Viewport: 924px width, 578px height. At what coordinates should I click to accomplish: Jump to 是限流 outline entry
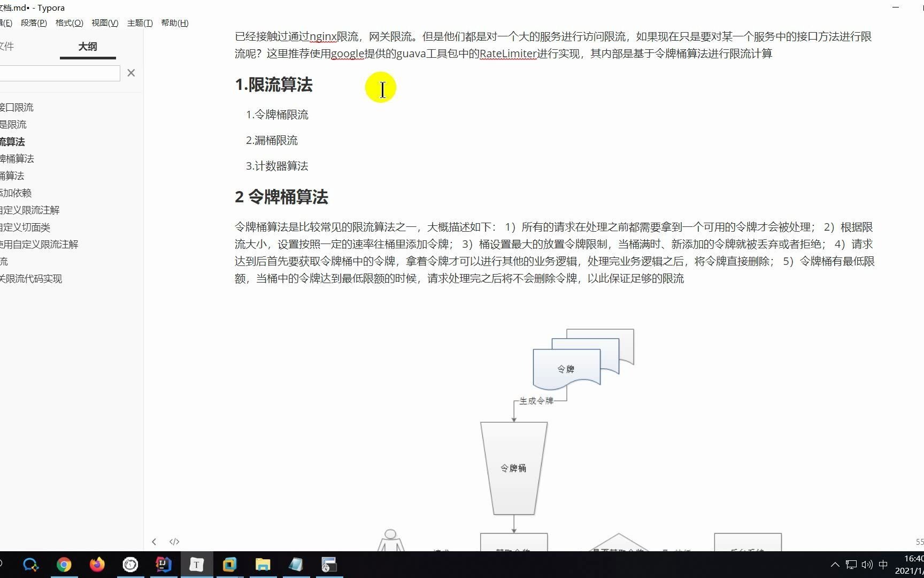click(13, 125)
